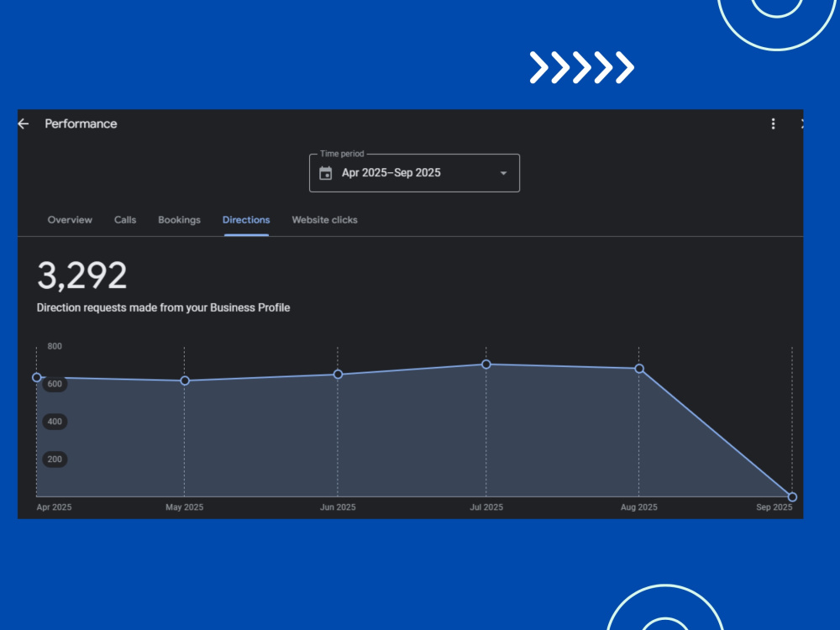Click the calendar icon in Time period
The width and height of the screenshot is (840, 630).
pyautogui.click(x=326, y=174)
